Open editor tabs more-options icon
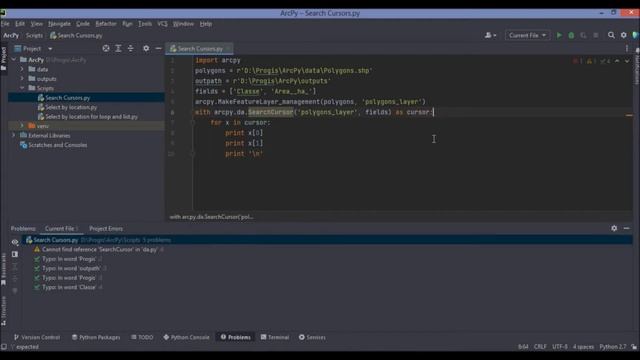 click(x=627, y=49)
